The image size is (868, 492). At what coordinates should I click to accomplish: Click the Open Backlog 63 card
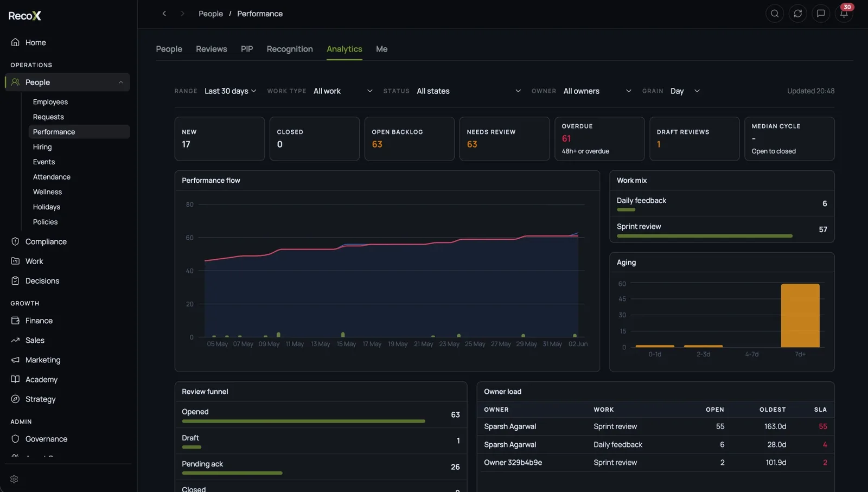coord(410,139)
